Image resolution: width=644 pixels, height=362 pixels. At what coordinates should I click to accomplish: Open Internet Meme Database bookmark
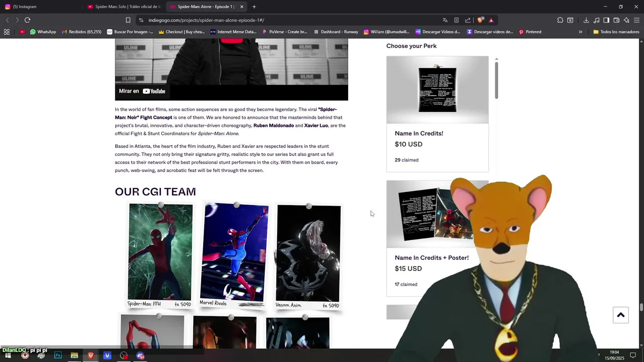click(x=233, y=32)
